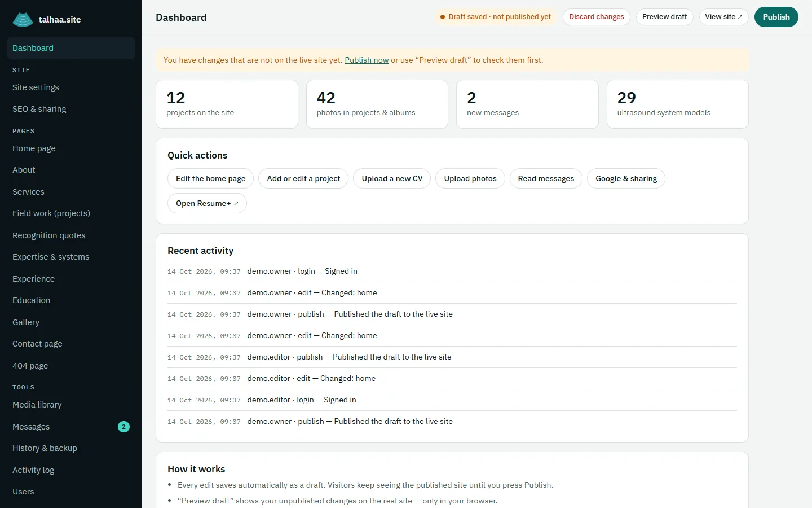The image size is (812, 508).
Task: Go to SEO & sharing
Action: coord(71,109)
